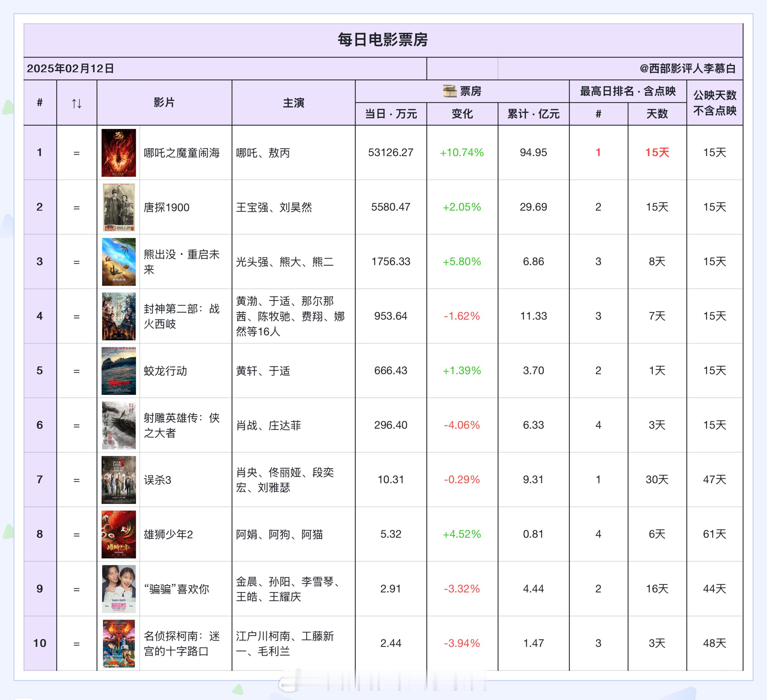Viewport: 767px width, 700px height.
Task: Open the "骗骗"喜欢你 poster thumbnail
Action: (119, 589)
